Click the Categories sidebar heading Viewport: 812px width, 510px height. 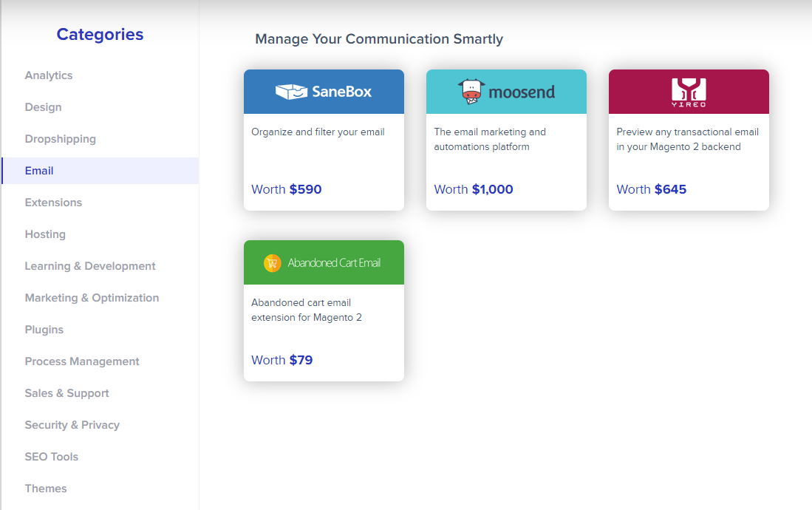coord(100,34)
